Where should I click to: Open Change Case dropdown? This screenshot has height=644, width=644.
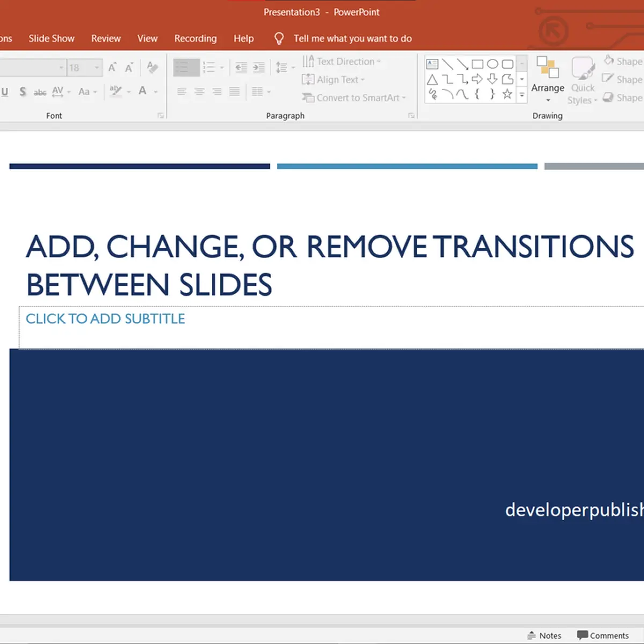pyautogui.click(x=87, y=92)
